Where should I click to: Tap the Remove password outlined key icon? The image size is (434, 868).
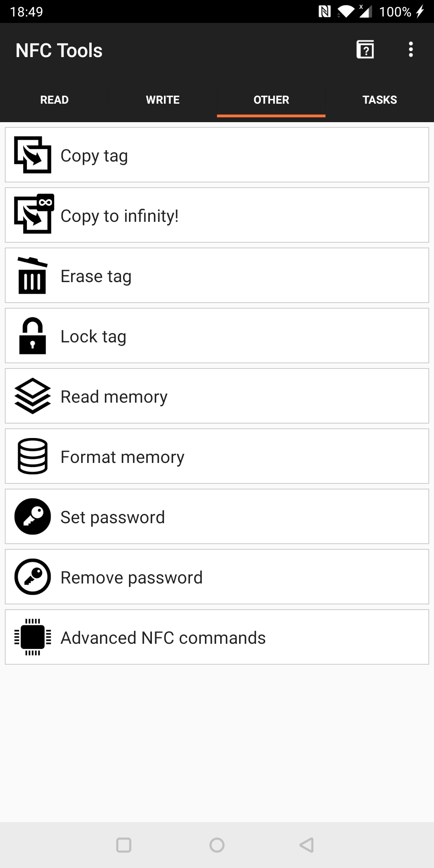pos(33,577)
